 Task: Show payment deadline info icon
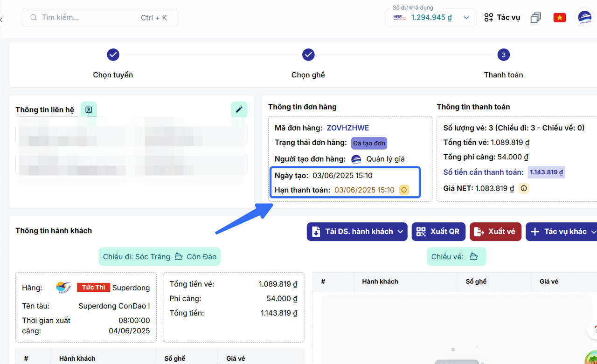pos(404,190)
